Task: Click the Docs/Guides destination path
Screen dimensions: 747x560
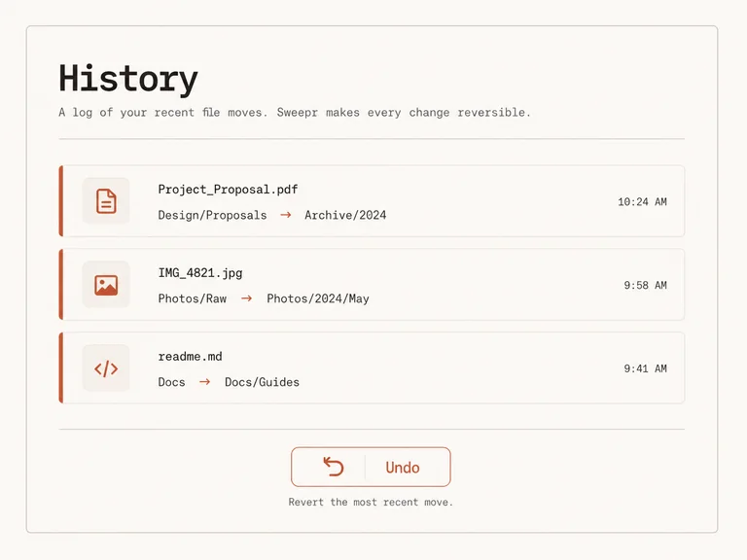Action: [262, 382]
